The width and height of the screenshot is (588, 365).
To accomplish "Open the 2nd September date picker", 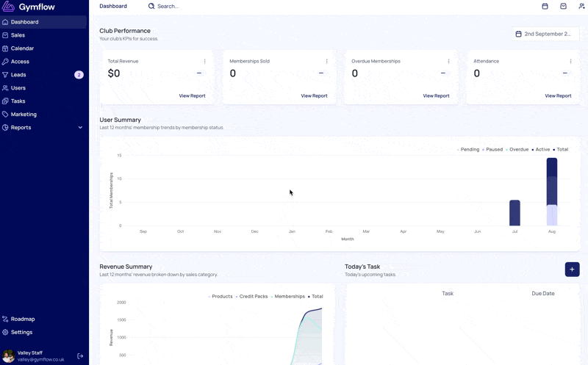I will pyautogui.click(x=545, y=34).
